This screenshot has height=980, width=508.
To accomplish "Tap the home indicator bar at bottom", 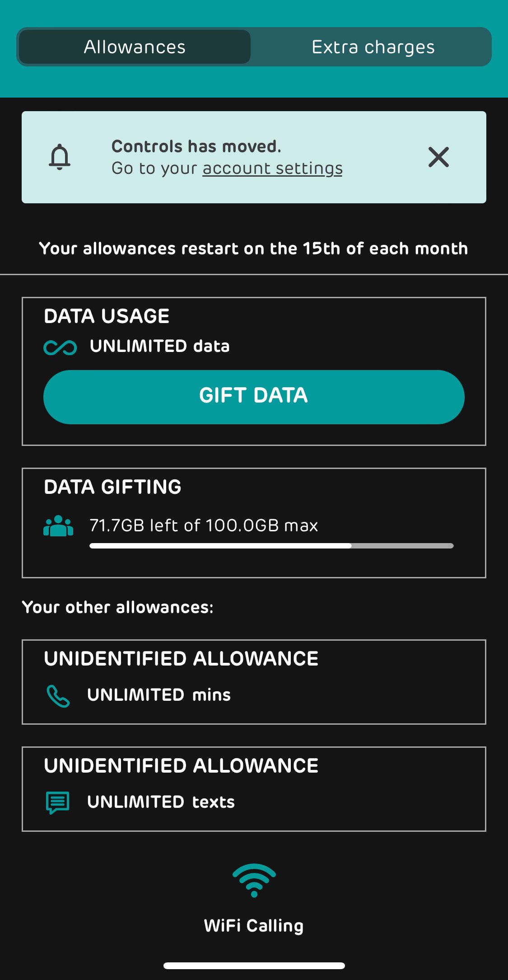I will coord(254,966).
